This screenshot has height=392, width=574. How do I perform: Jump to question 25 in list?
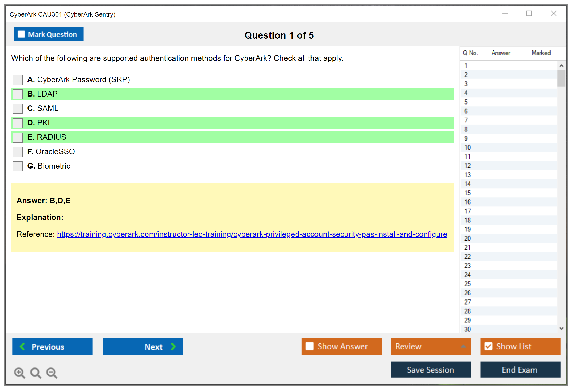(467, 284)
